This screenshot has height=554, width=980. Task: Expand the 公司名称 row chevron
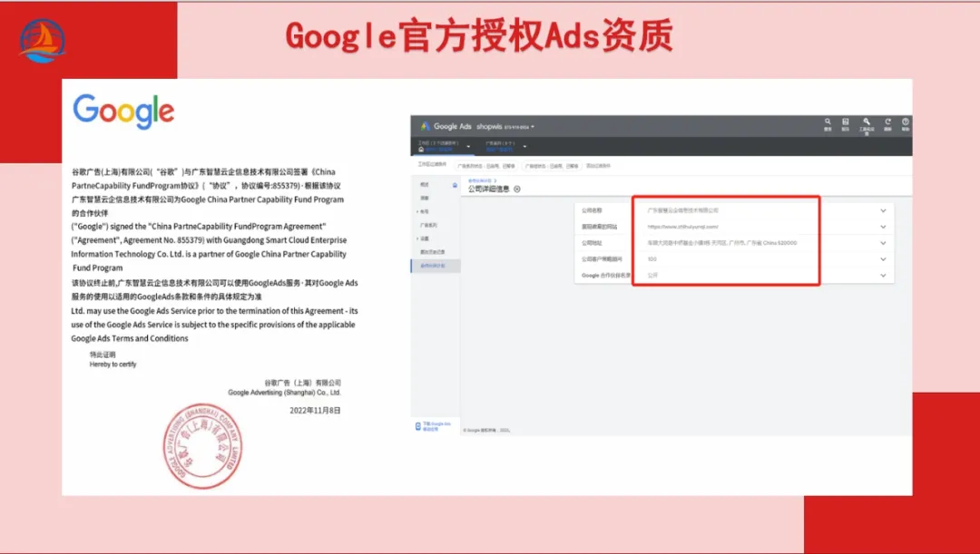coord(883,211)
